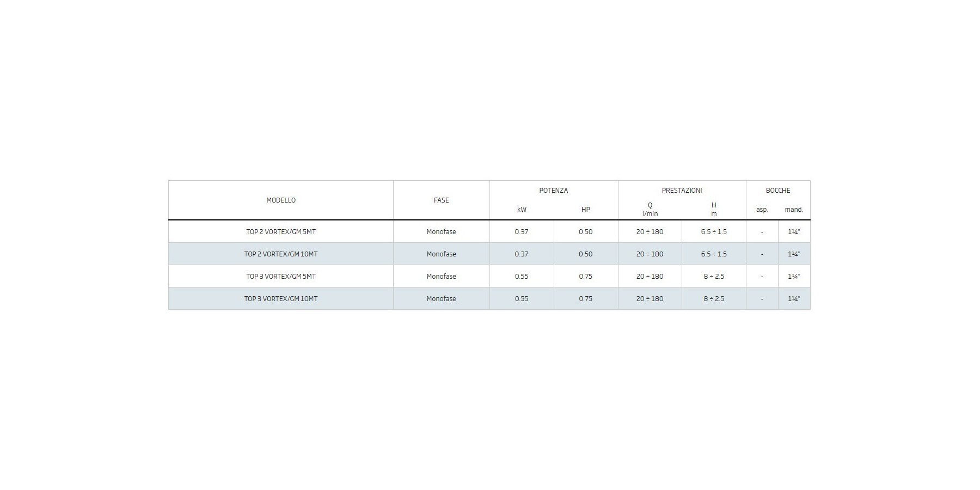This screenshot has height=490, width=980.
Task: Select the TOP 2 VORTEX/GM 5MT model cell
Action: tap(281, 232)
